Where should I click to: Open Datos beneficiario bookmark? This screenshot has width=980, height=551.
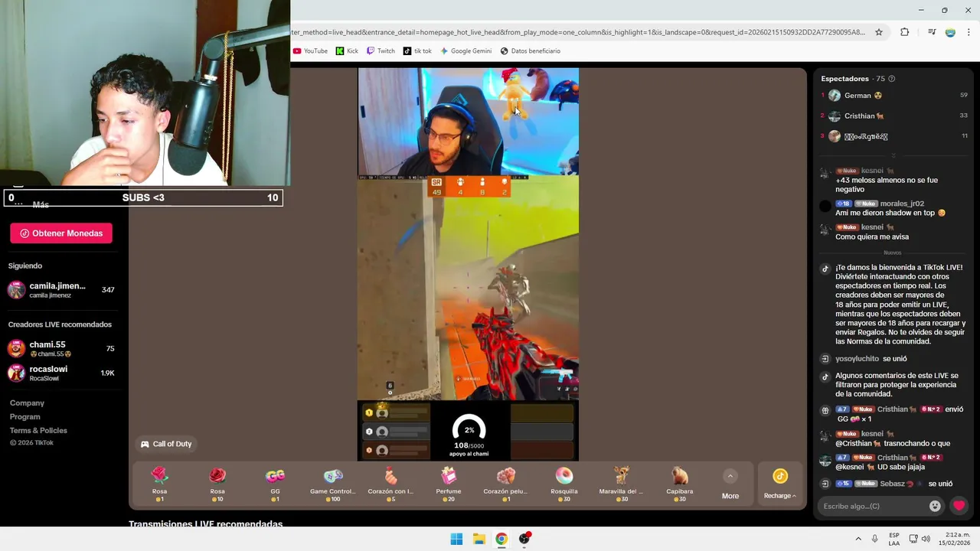[x=531, y=51]
